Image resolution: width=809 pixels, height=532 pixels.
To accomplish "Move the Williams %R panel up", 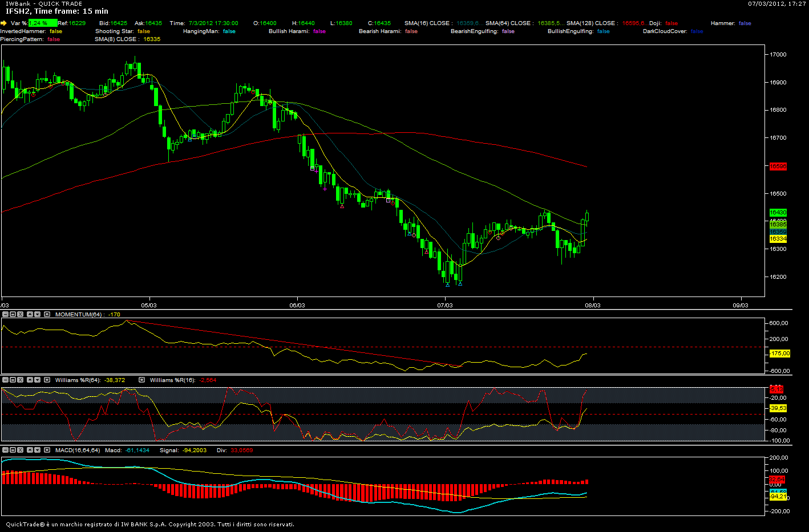I will tap(30, 380).
